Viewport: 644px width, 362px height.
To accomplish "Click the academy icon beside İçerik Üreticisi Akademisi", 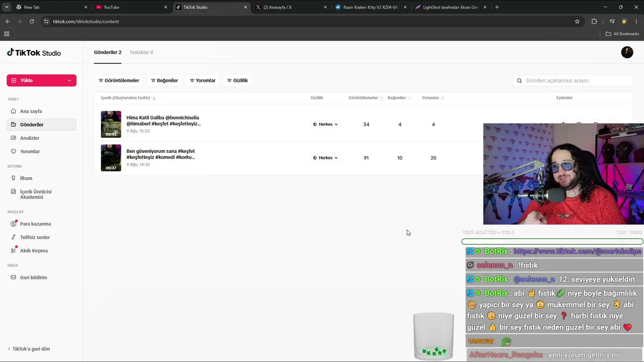I will (x=14, y=192).
